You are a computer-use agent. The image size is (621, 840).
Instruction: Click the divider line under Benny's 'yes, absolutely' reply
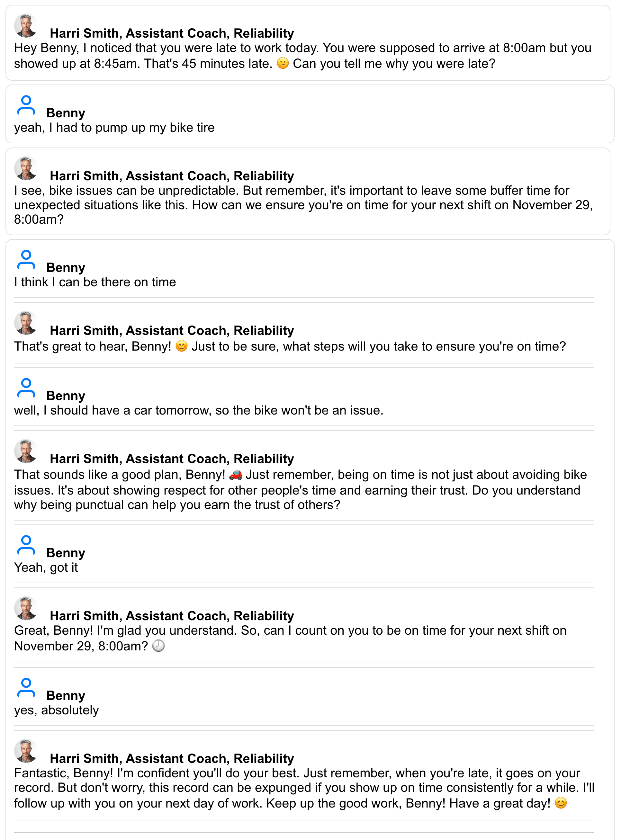click(310, 725)
